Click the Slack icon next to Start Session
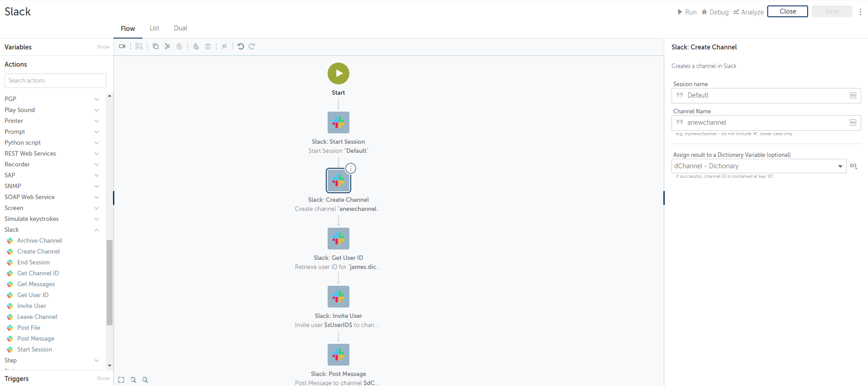 (10, 350)
